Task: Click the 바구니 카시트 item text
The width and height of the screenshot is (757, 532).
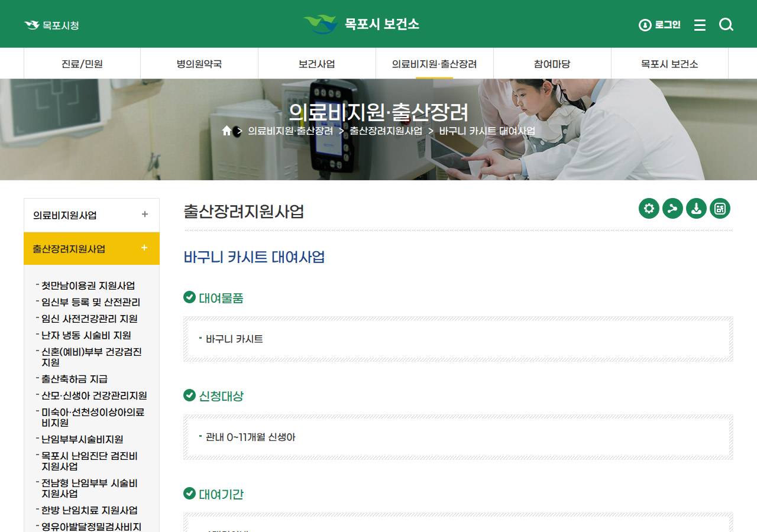Action: point(234,339)
